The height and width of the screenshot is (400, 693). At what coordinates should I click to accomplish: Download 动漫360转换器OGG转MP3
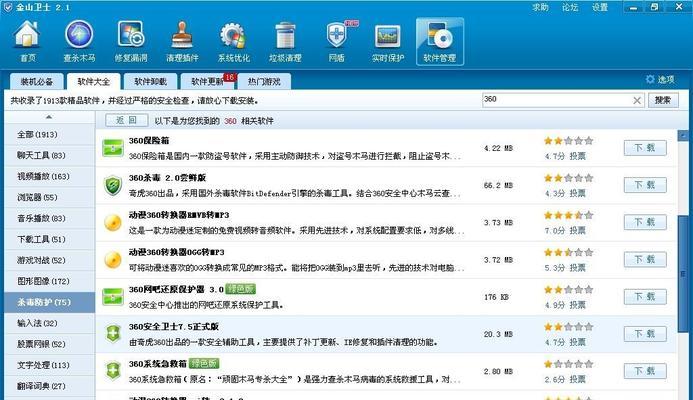[x=645, y=259]
